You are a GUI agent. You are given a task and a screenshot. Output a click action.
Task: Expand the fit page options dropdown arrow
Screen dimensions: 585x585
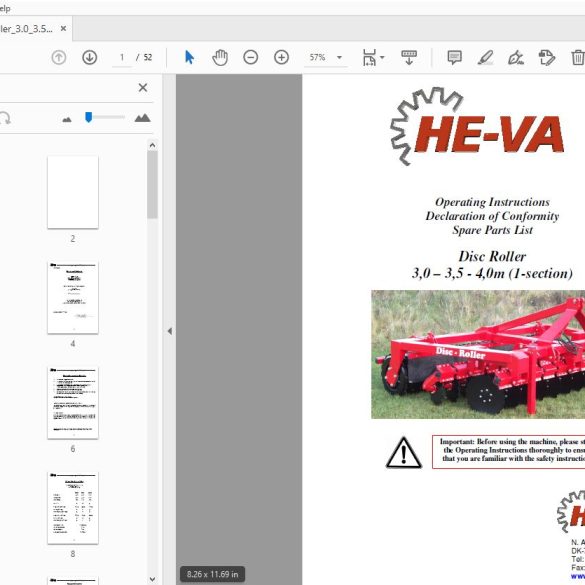(382, 57)
